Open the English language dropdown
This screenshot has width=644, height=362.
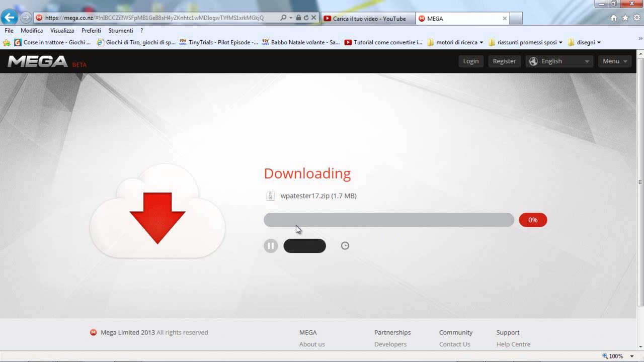tap(559, 61)
